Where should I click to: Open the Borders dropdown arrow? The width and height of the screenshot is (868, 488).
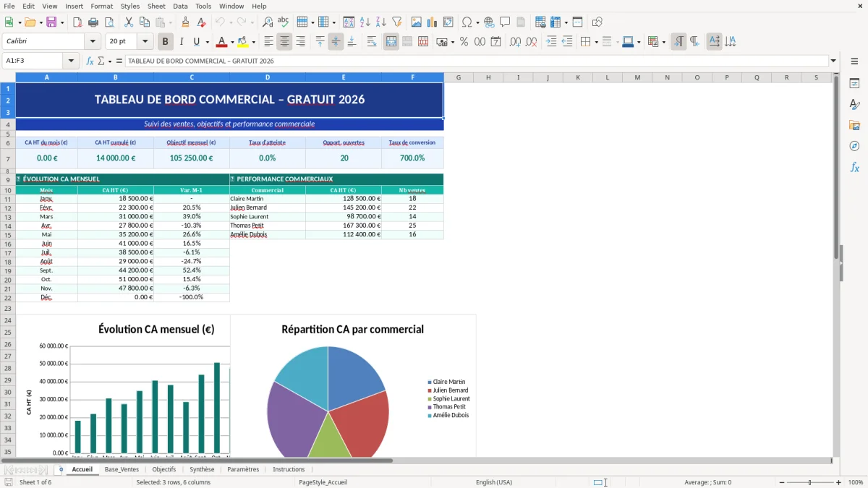point(596,42)
